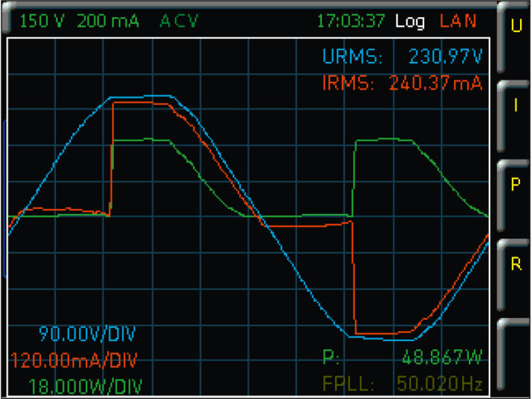The height and width of the screenshot is (399, 532).
Task: Click the P: power label
Action: pos(331,357)
